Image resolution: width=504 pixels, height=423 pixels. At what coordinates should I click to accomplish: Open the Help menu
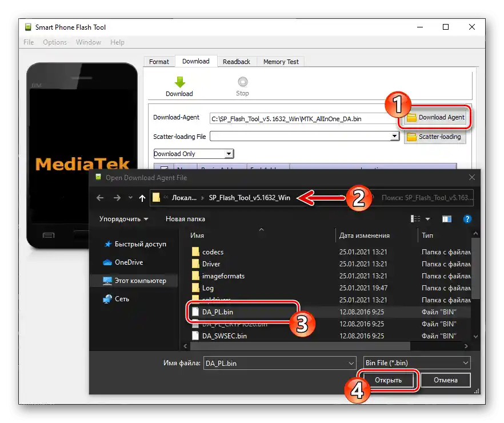[117, 42]
